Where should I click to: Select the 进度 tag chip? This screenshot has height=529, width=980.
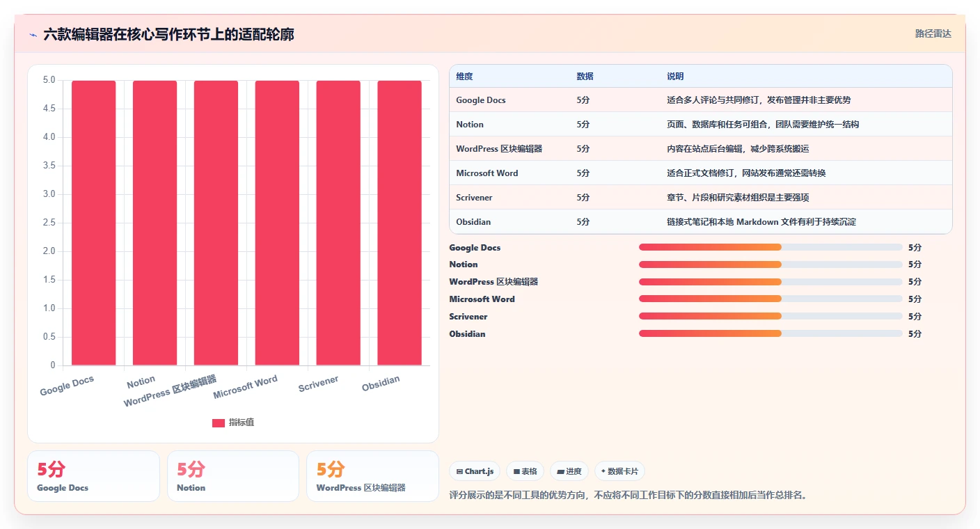pos(569,471)
